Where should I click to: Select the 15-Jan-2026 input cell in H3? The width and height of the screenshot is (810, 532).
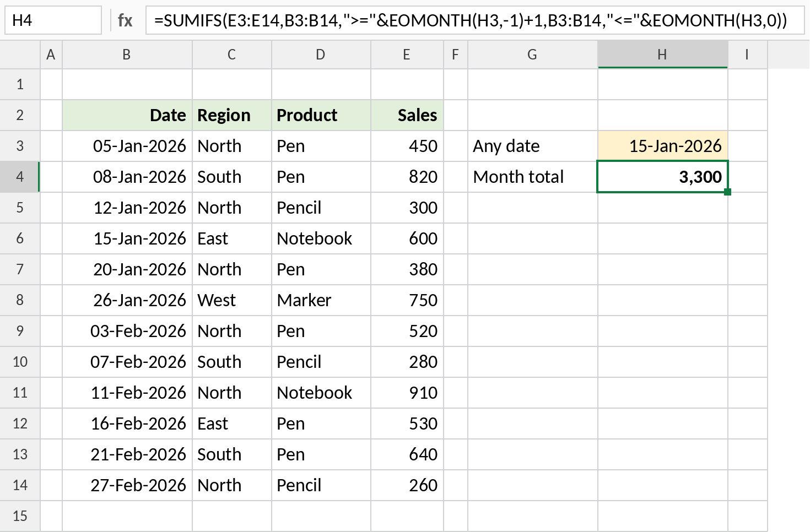point(663,146)
